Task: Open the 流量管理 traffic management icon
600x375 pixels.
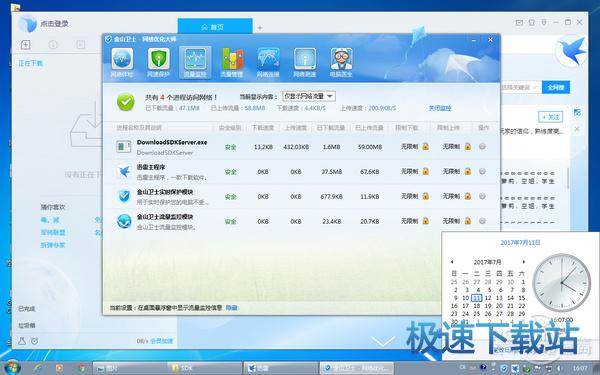Action: [232, 63]
